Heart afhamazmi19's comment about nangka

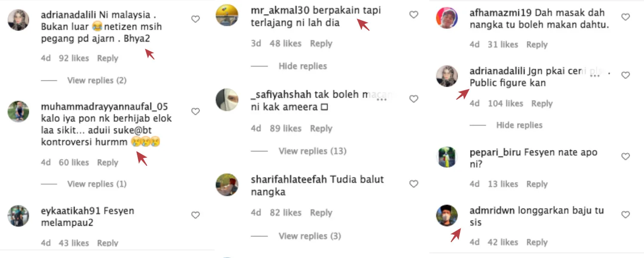tap(626, 17)
